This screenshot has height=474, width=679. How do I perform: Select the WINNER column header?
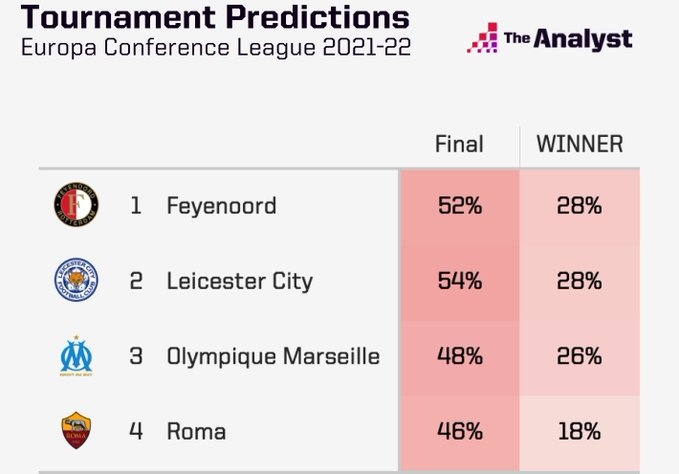point(580,144)
